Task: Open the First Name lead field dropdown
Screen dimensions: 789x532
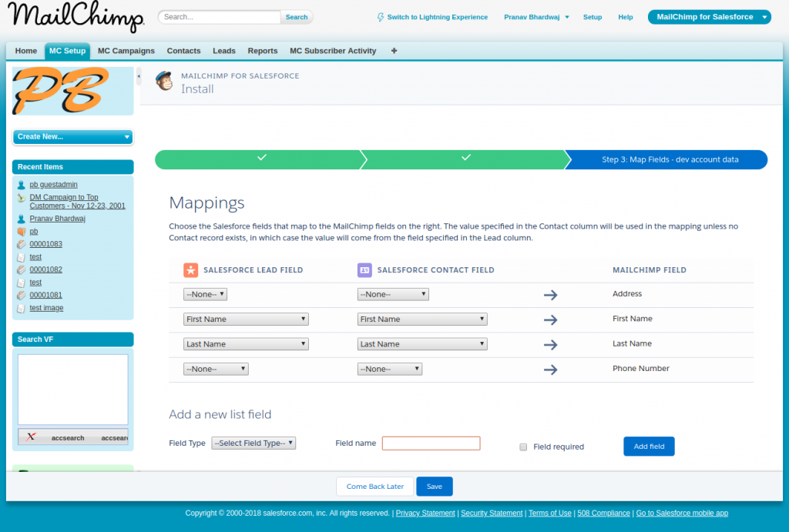Action: [x=246, y=320]
